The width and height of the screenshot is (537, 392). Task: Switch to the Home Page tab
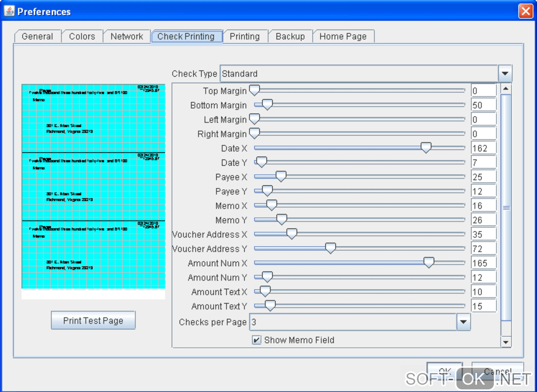point(343,36)
